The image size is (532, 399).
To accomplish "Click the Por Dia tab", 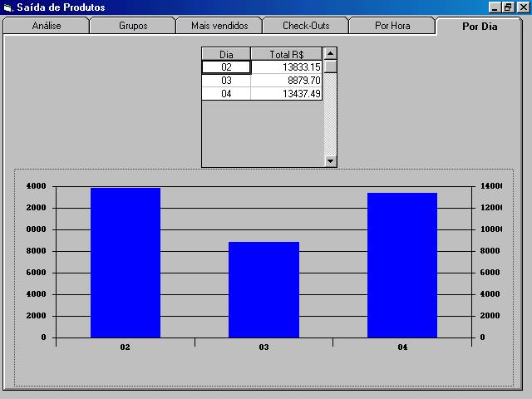I will (480, 26).
